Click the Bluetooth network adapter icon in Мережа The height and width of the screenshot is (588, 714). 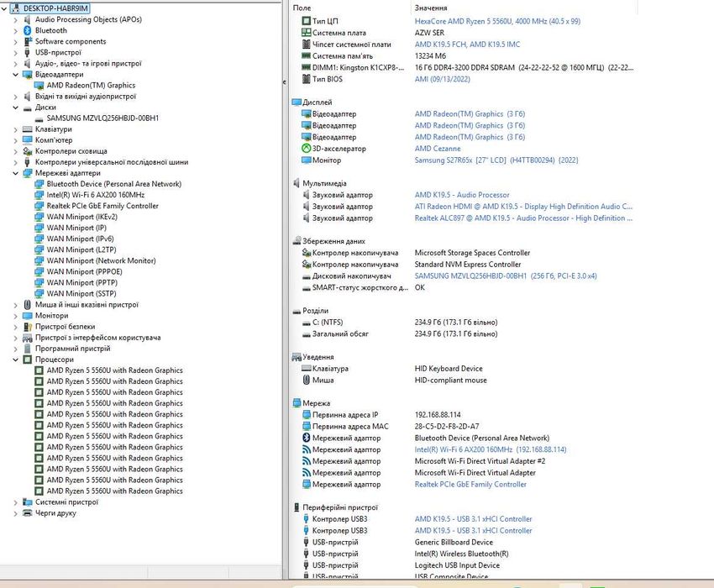(307, 438)
